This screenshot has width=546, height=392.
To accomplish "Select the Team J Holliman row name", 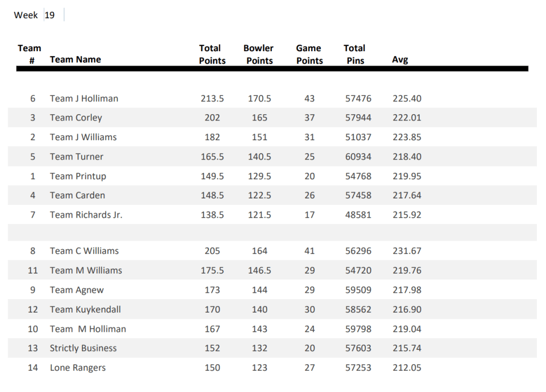I will pos(84,99).
